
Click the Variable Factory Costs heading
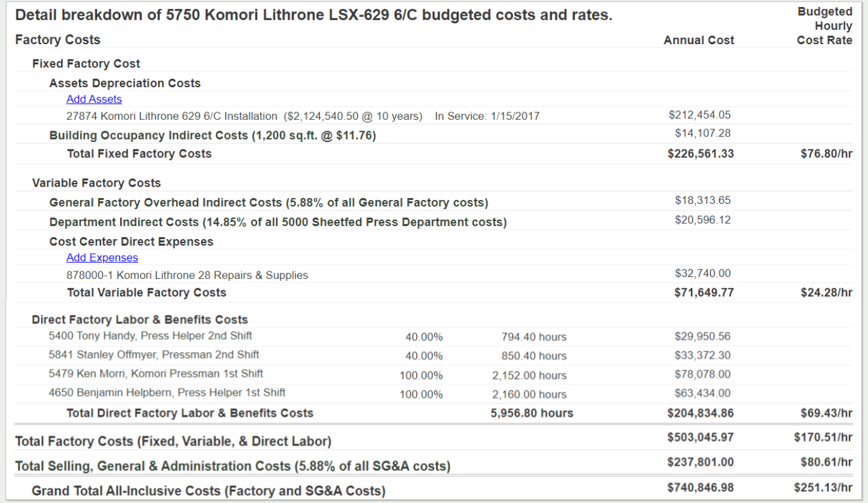click(x=97, y=183)
